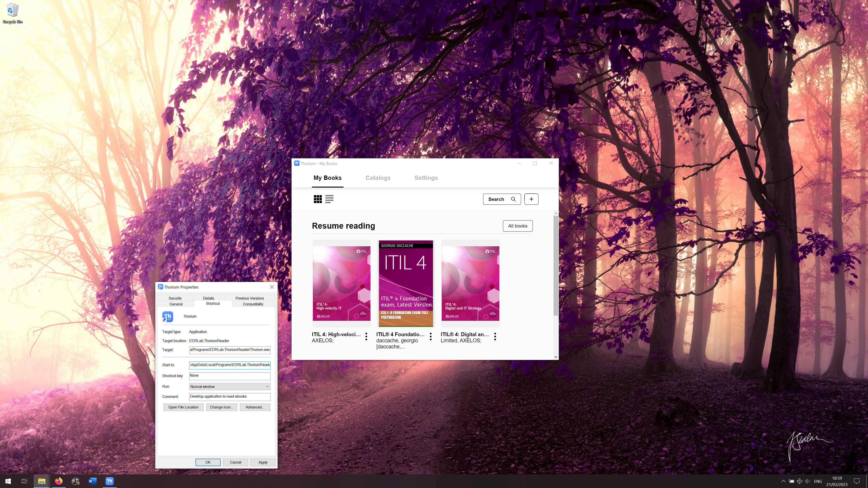Click the ITIL 4: High-veloci... title text

pos(336,334)
